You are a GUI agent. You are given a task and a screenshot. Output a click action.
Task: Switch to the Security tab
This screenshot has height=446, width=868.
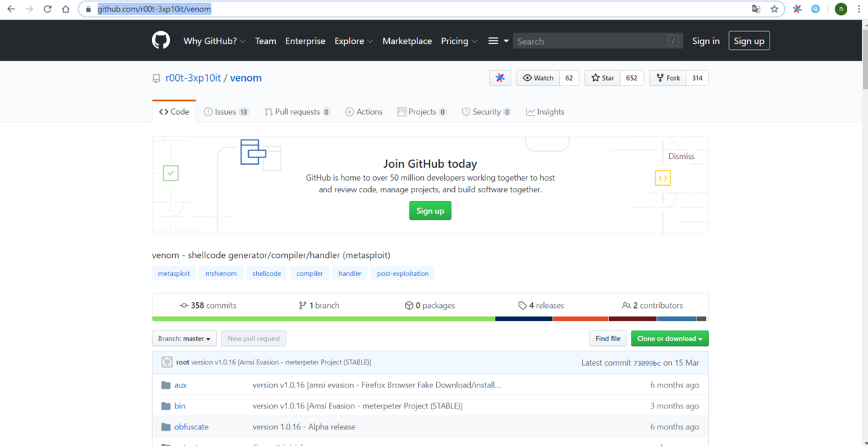pos(486,112)
